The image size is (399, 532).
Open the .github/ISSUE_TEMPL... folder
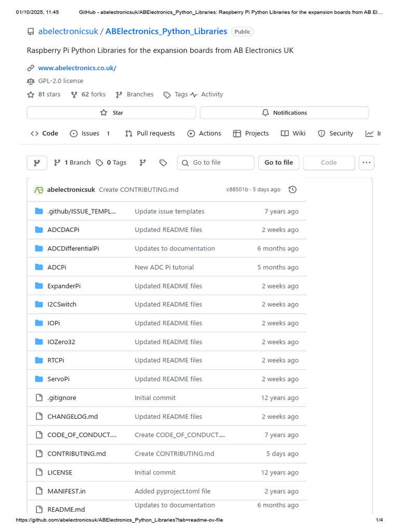click(82, 211)
